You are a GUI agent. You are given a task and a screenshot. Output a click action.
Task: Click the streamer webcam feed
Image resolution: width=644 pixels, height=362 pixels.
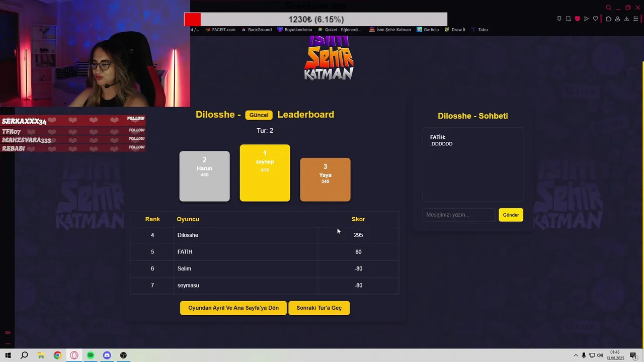click(95, 53)
